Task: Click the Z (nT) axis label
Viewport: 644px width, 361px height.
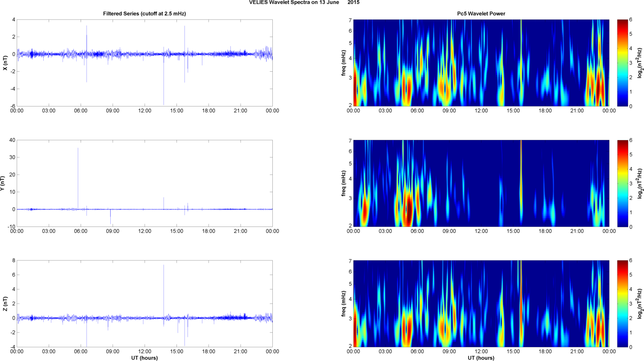Action: click(x=5, y=304)
